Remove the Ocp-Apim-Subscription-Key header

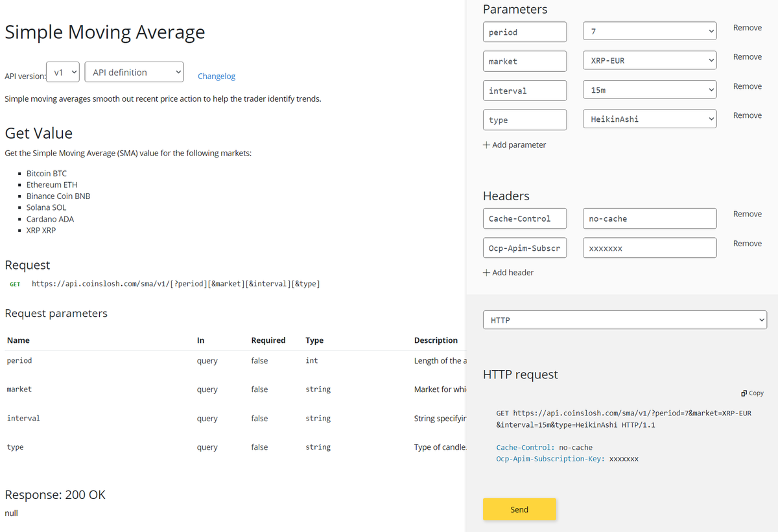747,244
